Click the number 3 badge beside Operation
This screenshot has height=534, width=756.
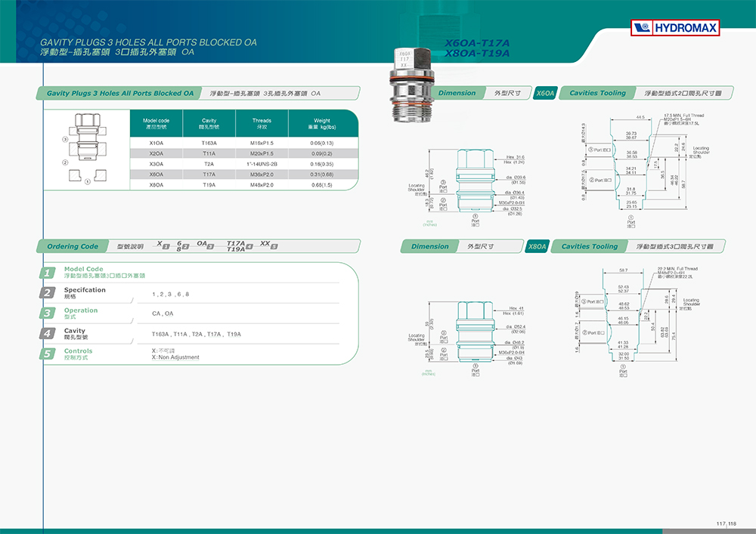pos(47,313)
